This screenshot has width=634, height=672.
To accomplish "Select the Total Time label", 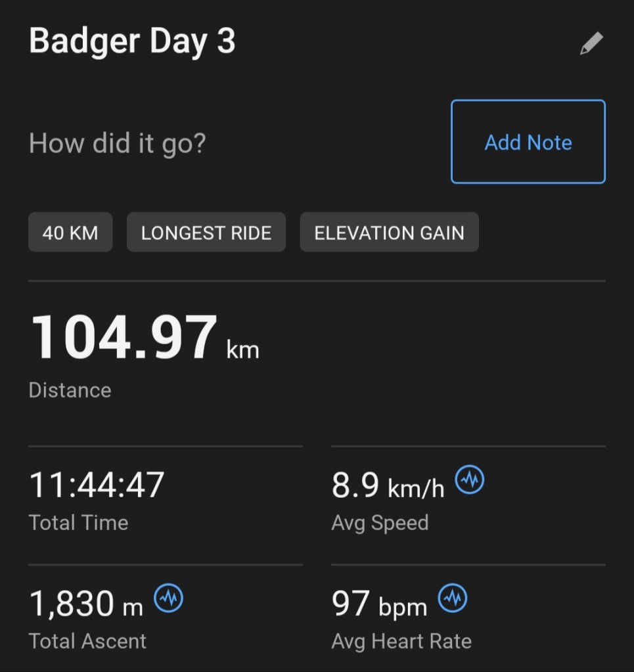I will click(79, 523).
